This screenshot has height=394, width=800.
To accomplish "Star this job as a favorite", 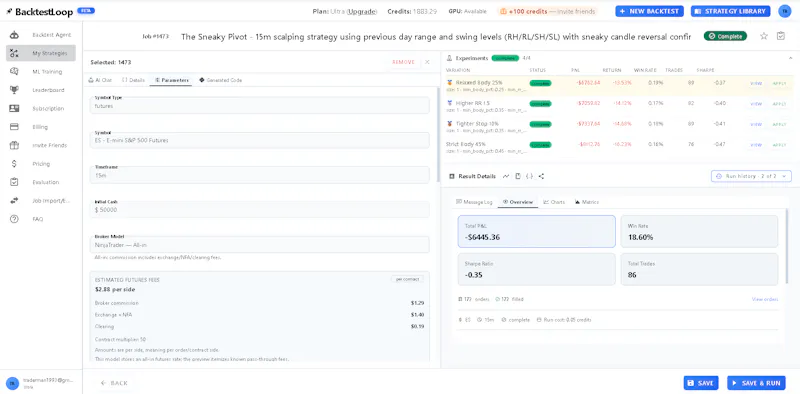I will point(764,36).
